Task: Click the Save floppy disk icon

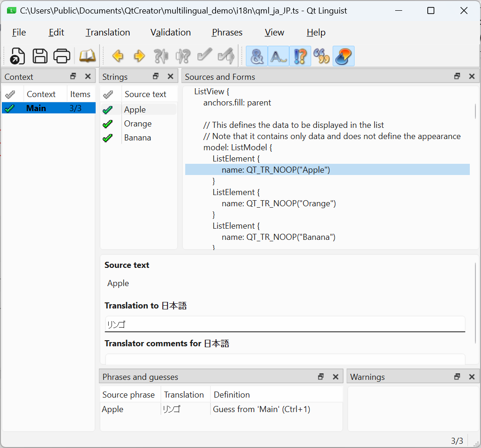Action: point(40,56)
